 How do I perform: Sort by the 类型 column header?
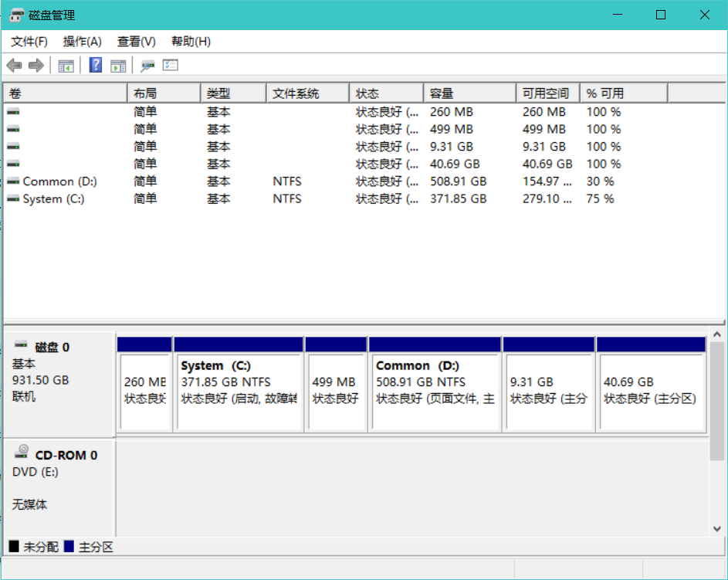coord(234,93)
